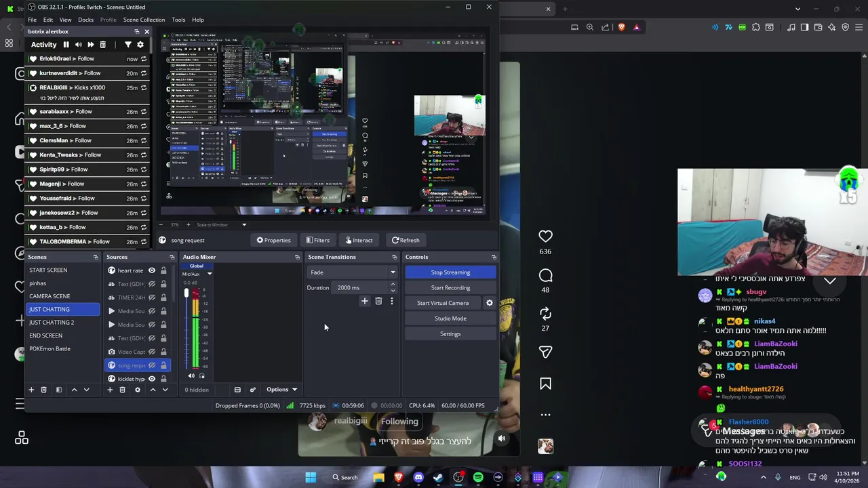Mute the Mic/Aux speaker icon

(x=191, y=375)
